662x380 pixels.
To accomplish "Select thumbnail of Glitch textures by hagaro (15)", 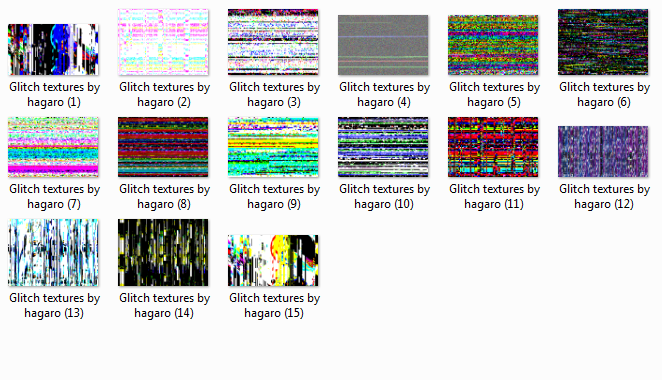I will coord(273,261).
